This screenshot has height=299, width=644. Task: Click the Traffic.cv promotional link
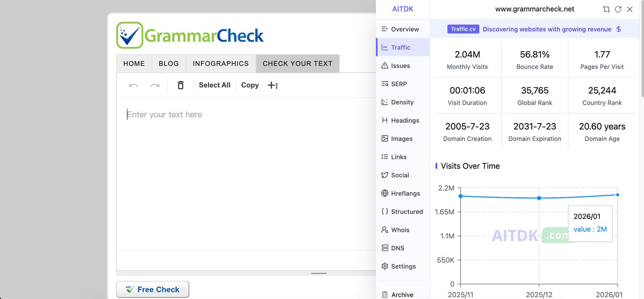pos(463,29)
